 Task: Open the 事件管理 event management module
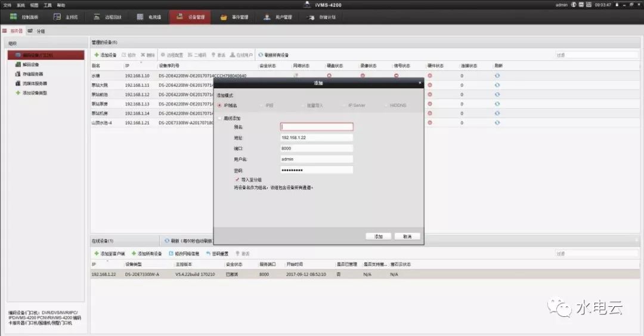[234, 17]
